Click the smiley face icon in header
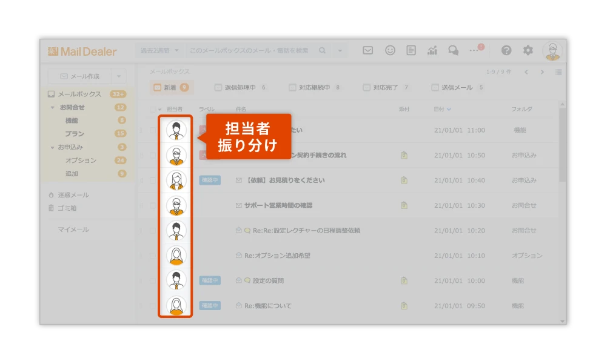 coord(390,51)
